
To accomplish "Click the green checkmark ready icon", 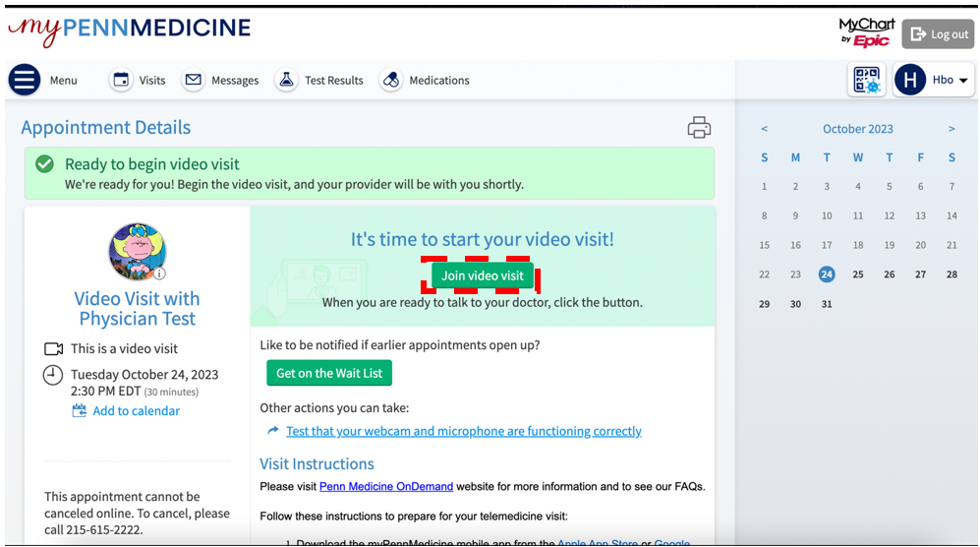I will (44, 164).
